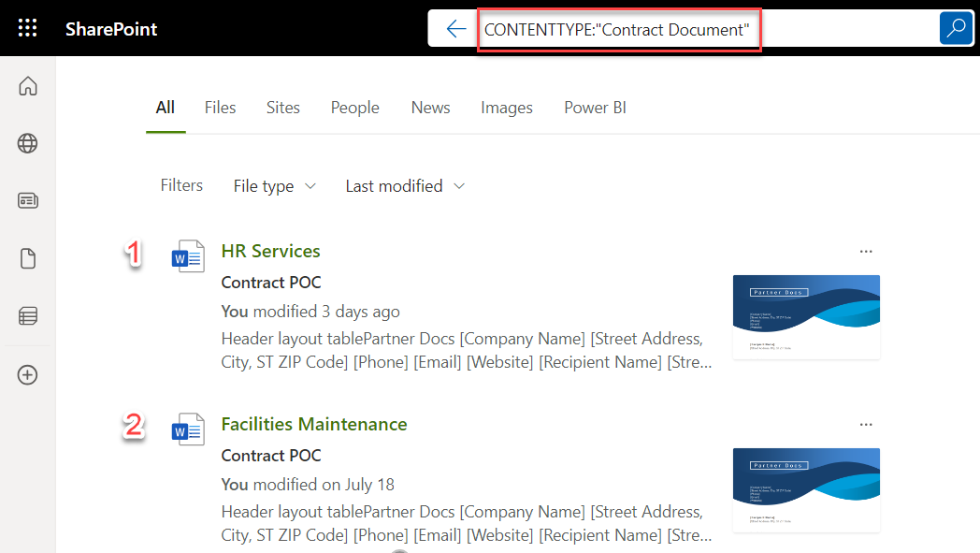Click the Word icon for Facilities Maintenance
Screen dimensions: 980x553
click(x=188, y=429)
